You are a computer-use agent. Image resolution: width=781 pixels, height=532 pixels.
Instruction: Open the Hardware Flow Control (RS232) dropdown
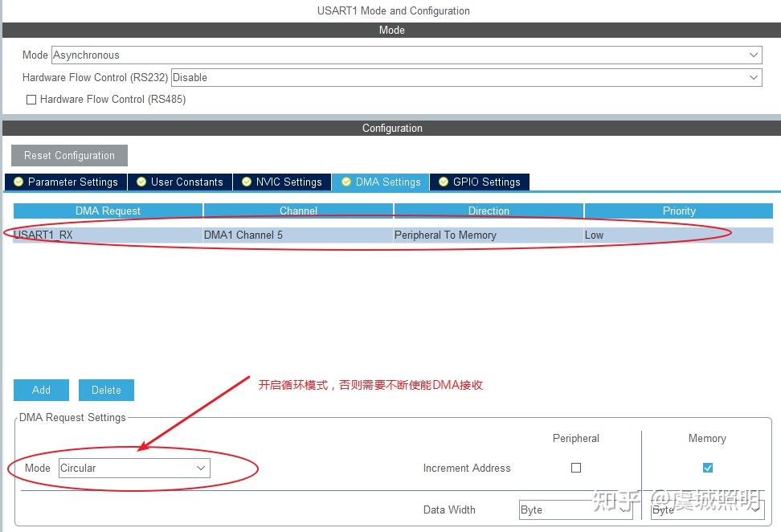pyautogui.click(x=754, y=77)
